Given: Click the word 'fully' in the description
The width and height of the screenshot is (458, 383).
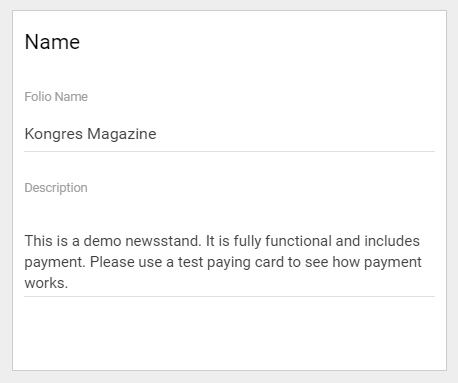Looking at the screenshot, I should [x=247, y=242].
